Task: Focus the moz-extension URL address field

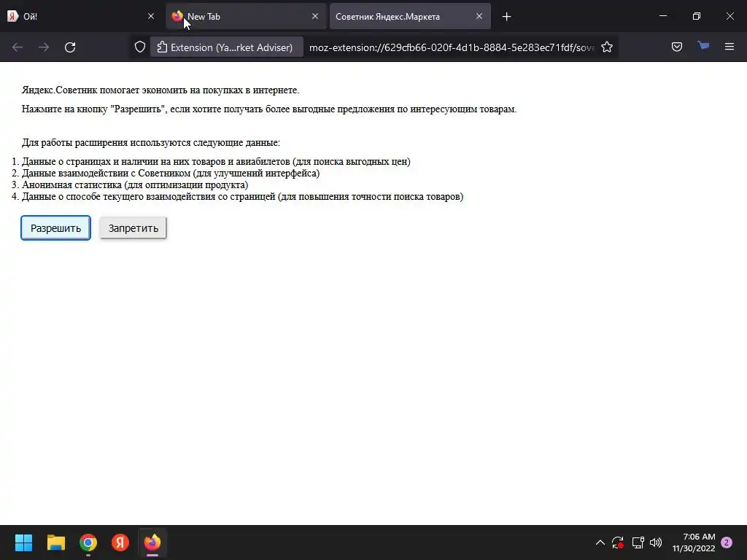Action: (x=452, y=47)
